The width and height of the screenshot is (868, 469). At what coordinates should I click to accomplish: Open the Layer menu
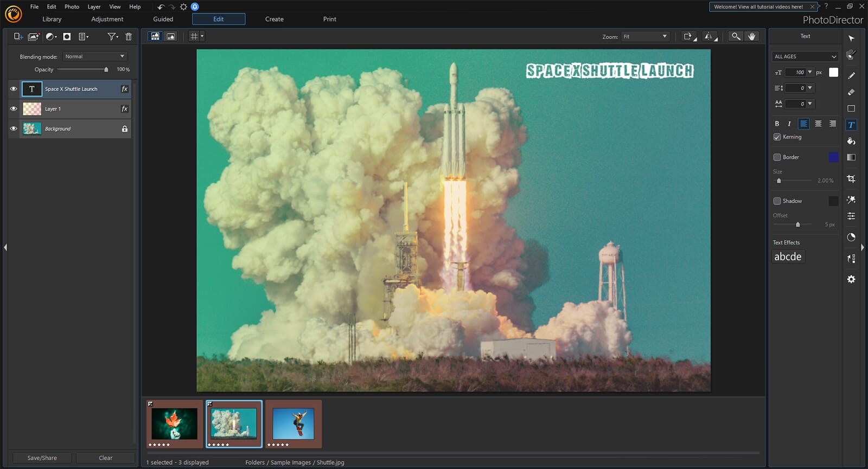pyautogui.click(x=94, y=7)
